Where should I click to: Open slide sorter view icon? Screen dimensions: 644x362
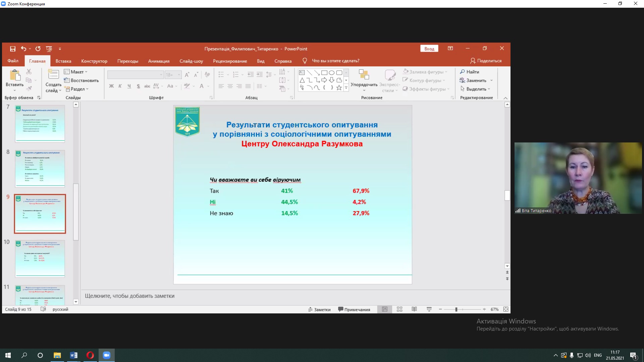tap(399, 309)
